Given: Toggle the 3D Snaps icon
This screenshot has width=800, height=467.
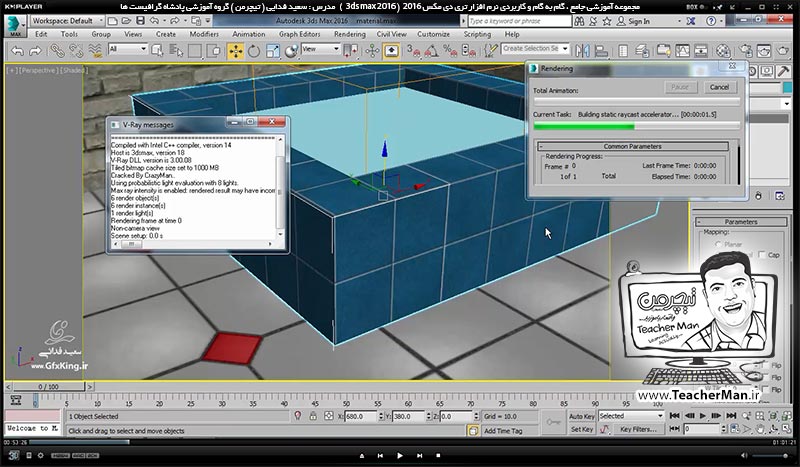Looking at the screenshot, I should (x=413, y=51).
